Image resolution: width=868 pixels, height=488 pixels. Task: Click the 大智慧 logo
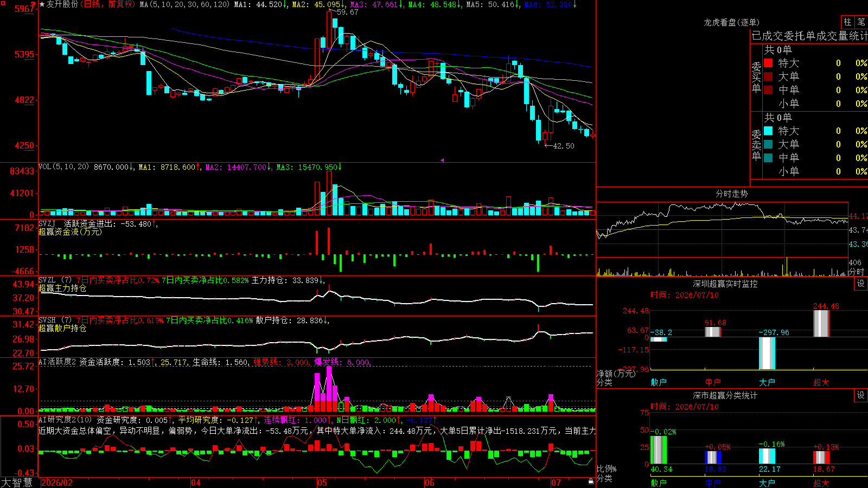pos(17,482)
